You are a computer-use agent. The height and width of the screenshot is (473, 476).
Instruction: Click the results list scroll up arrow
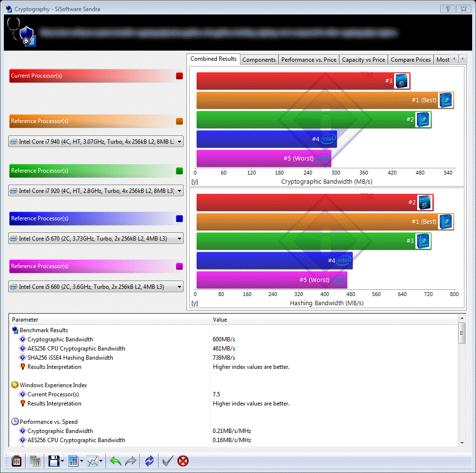coord(462,318)
